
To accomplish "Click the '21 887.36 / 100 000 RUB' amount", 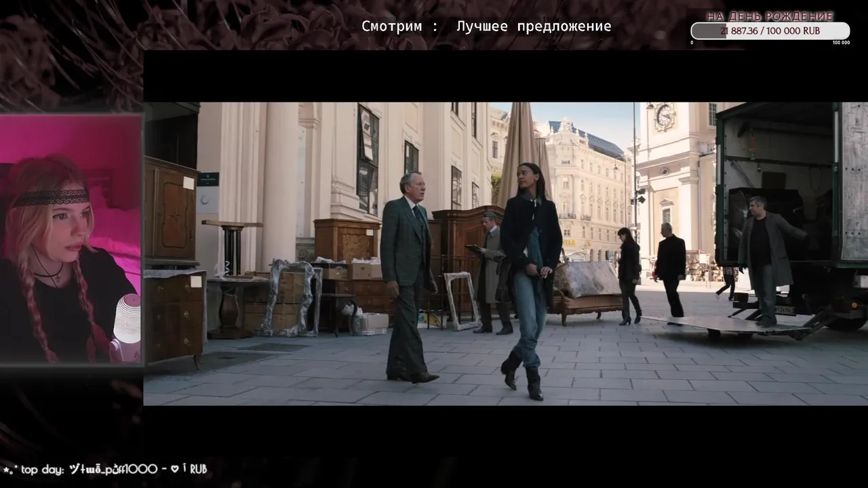I will pos(770,31).
